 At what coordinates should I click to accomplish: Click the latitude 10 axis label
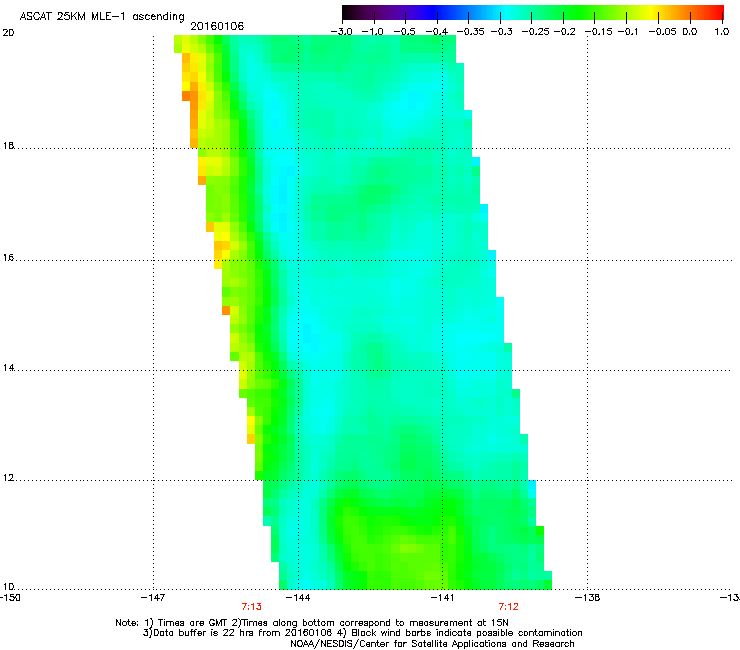pyautogui.click(x=8, y=587)
